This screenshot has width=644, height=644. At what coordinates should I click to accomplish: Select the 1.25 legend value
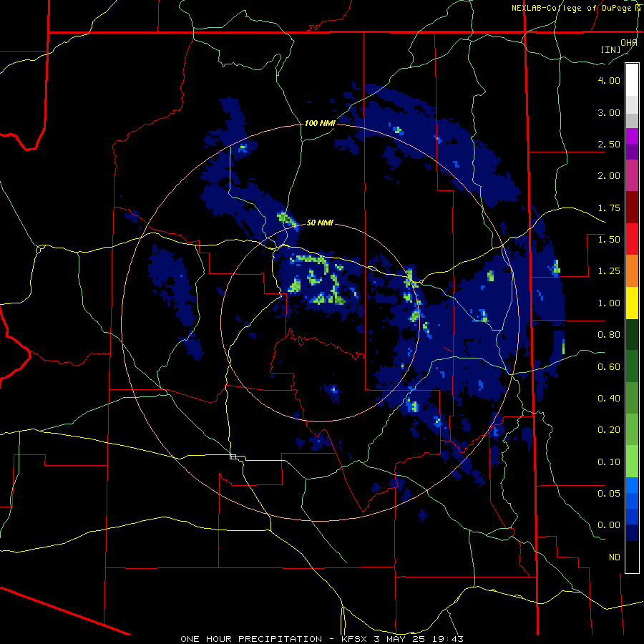pyautogui.click(x=609, y=271)
